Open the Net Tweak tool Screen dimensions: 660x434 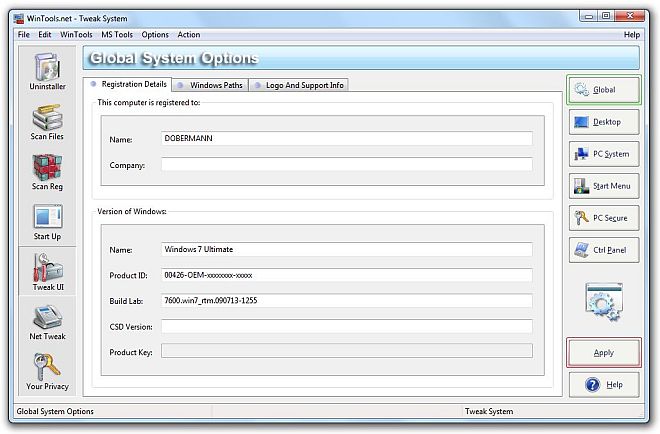click(x=47, y=322)
